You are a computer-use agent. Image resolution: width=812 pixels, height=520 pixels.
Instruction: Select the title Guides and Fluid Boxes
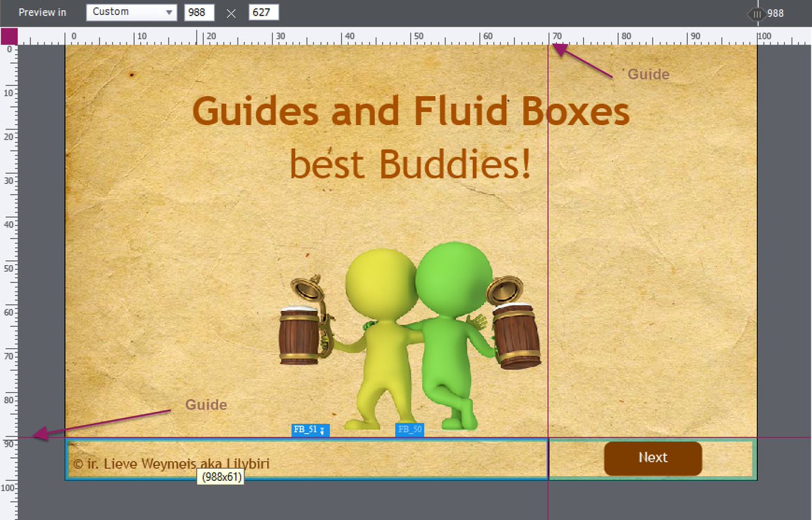(x=411, y=112)
